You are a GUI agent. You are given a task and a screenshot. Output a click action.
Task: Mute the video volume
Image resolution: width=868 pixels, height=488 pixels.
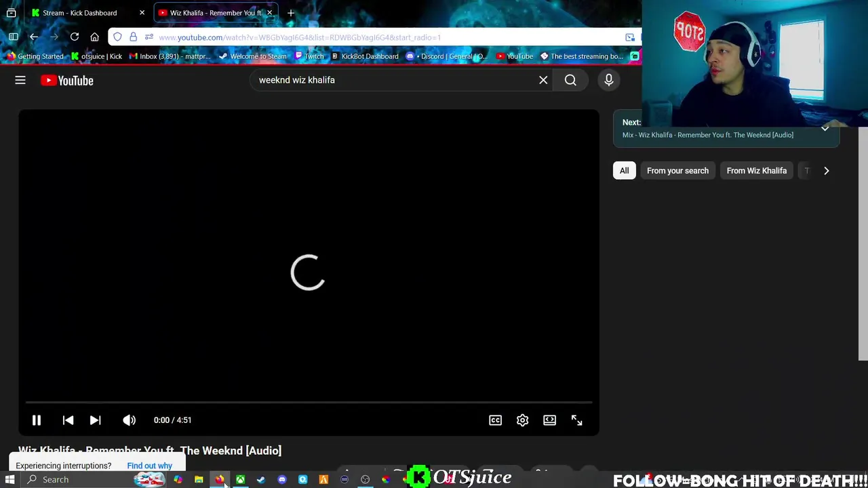click(129, 420)
